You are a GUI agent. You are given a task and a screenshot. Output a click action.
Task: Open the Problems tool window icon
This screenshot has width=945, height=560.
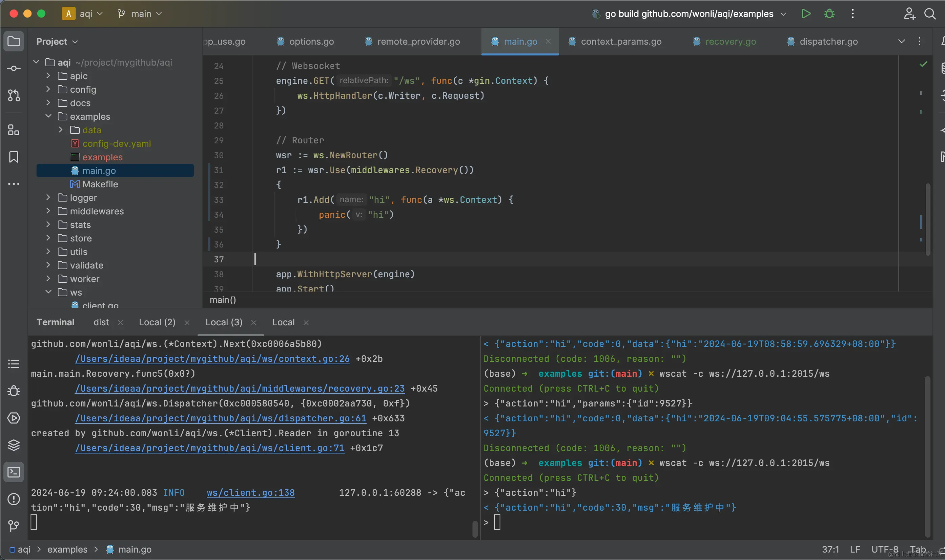(14, 499)
